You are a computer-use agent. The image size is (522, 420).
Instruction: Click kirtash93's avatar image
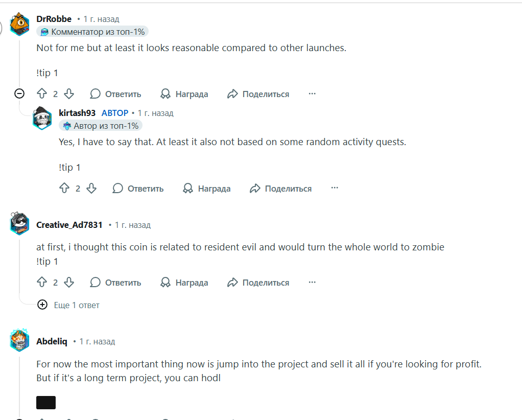[42, 118]
